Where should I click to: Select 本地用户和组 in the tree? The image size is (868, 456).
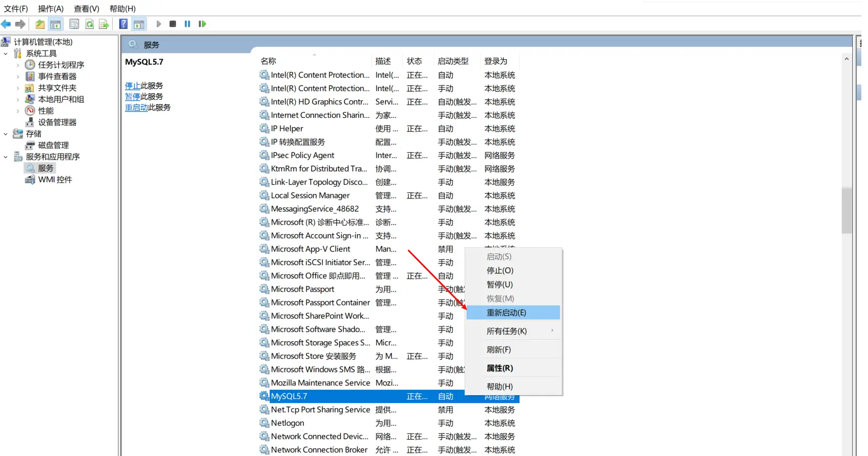point(61,99)
